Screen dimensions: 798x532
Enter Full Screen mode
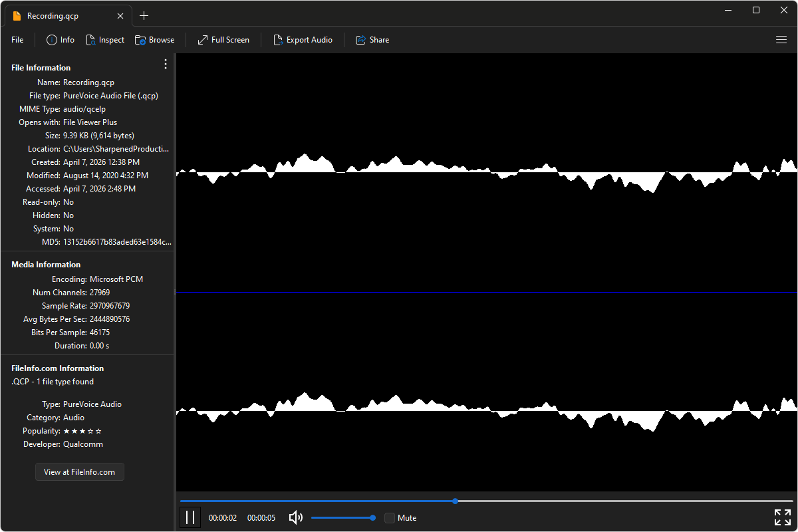tap(223, 39)
